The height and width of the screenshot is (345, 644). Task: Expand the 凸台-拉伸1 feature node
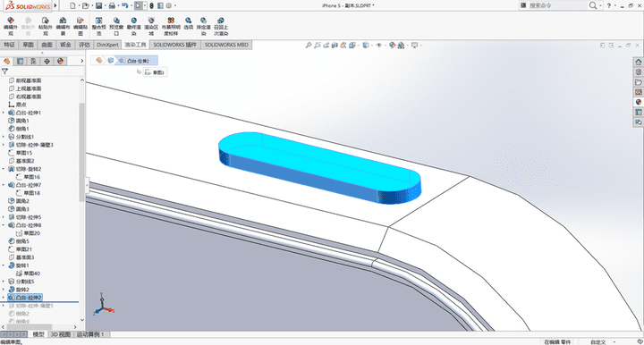click(x=4, y=113)
